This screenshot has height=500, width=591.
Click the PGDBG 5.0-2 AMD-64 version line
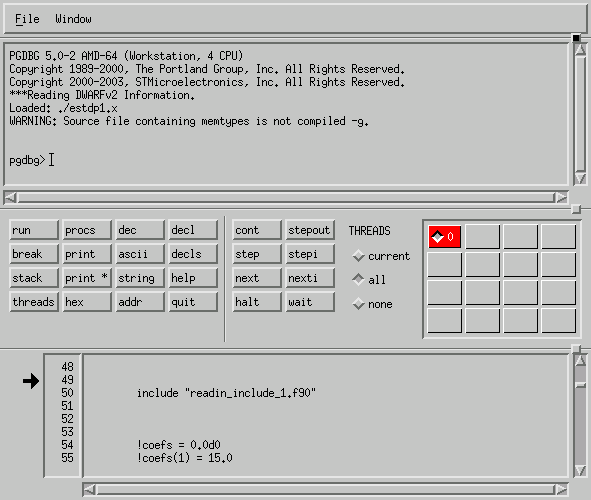[x=126, y=56]
